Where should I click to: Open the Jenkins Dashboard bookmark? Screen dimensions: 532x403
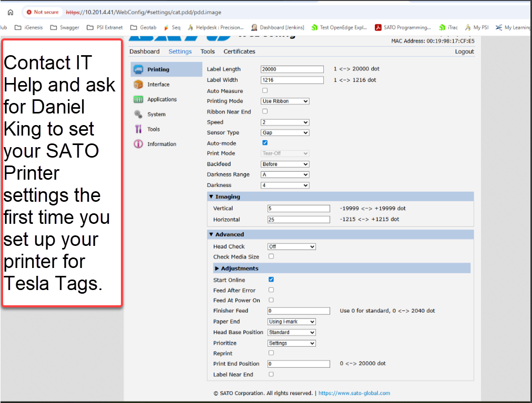tap(278, 27)
